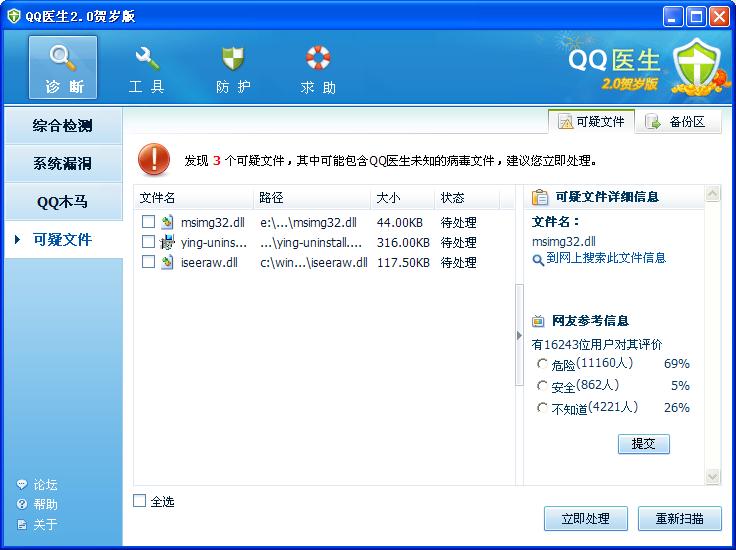Click the path c:\win...\iseeraw.dll
736x550 pixels.
314,262
